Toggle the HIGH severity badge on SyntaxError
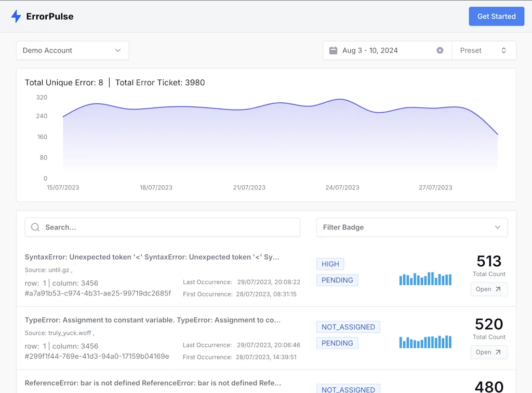This screenshot has height=393, width=532. click(330, 264)
